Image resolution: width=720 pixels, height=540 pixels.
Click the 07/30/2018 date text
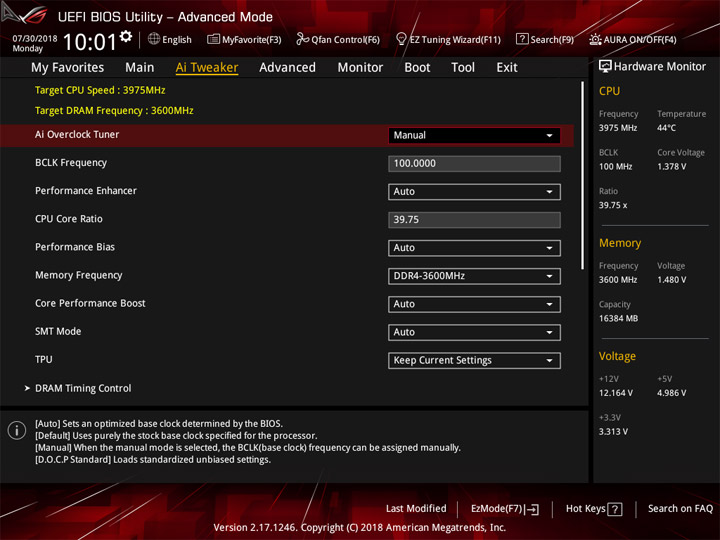(x=35, y=39)
